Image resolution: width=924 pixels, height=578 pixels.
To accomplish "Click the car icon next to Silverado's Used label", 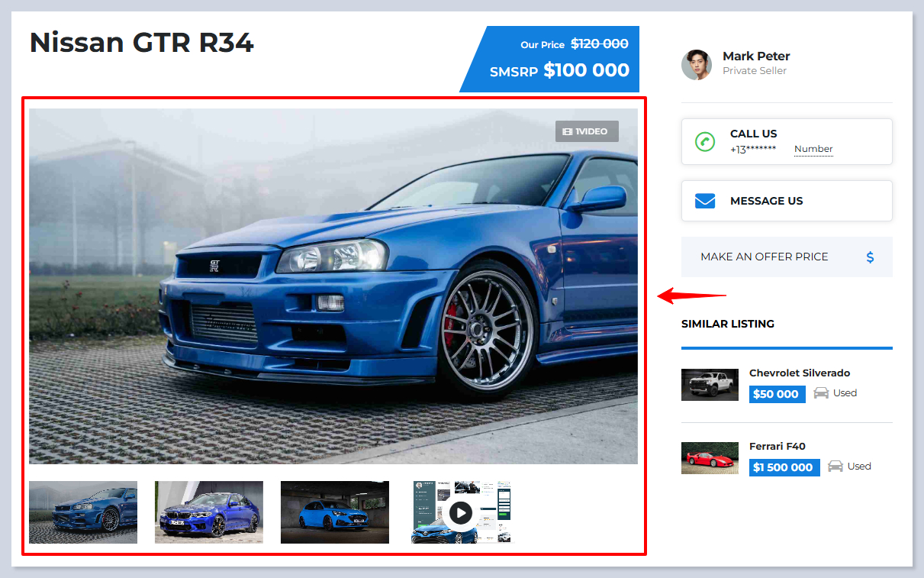I will click(821, 393).
